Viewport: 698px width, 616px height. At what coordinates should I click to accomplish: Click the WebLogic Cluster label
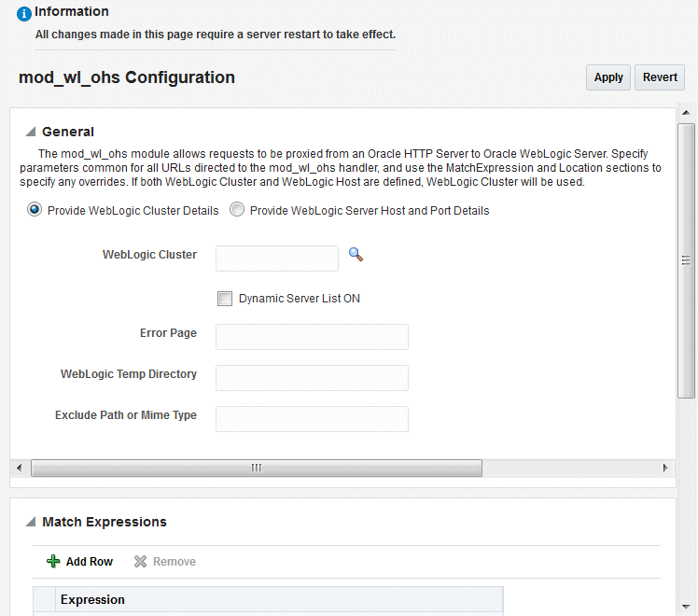point(149,255)
